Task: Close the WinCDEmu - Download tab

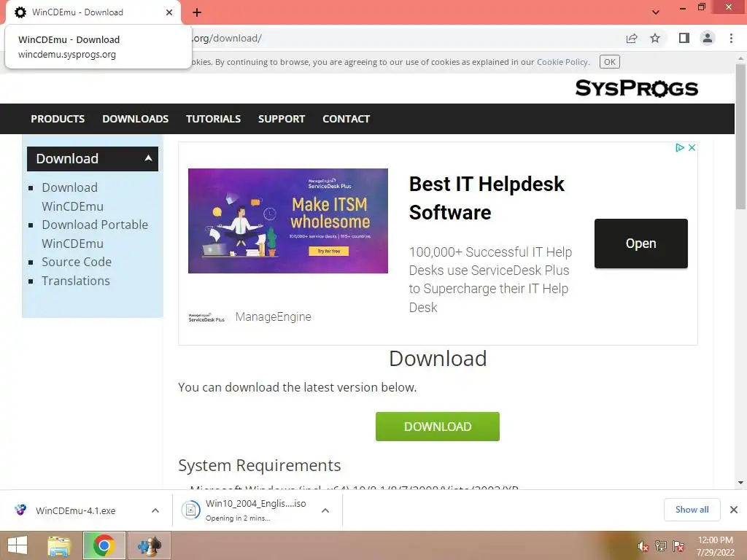Action: pos(169,12)
